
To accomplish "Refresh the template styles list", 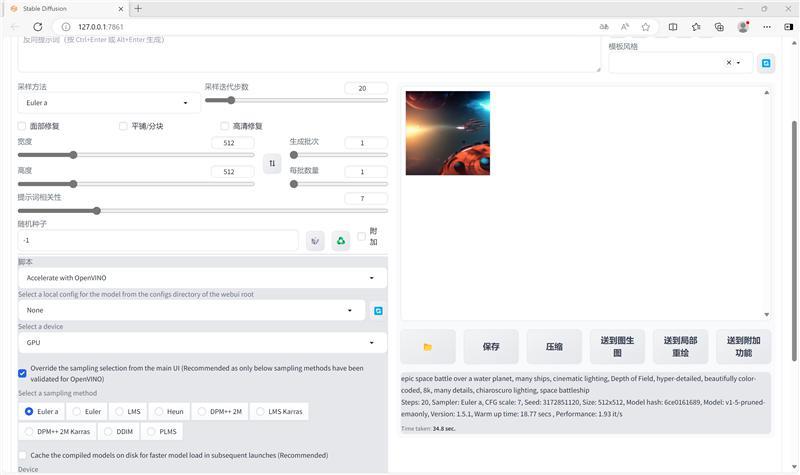I will (766, 63).
